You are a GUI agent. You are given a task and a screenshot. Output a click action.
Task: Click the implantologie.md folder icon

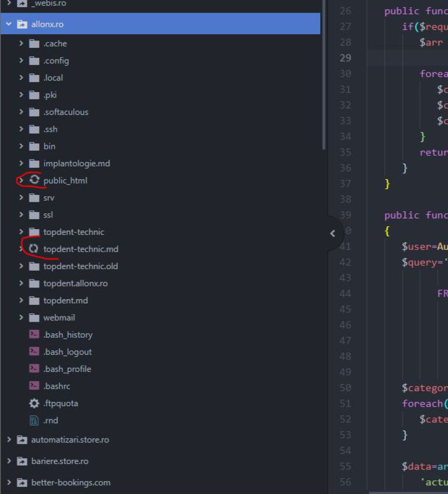[x=34, y=164]
